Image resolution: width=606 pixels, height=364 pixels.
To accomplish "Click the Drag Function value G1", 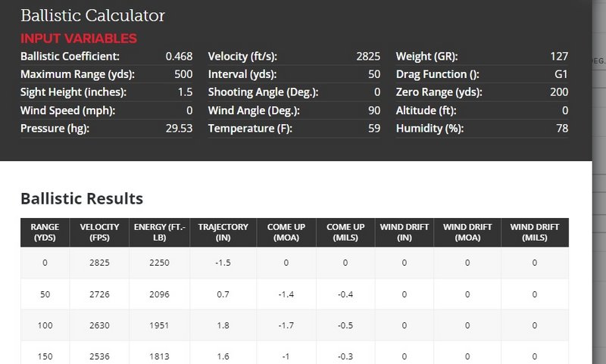I will (561, 74).
